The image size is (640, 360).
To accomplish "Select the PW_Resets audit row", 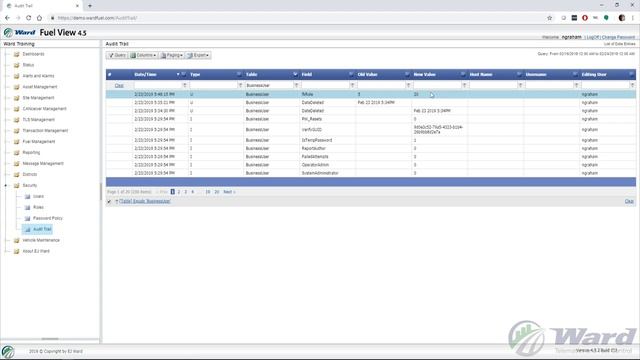I will tap(371, 119).
